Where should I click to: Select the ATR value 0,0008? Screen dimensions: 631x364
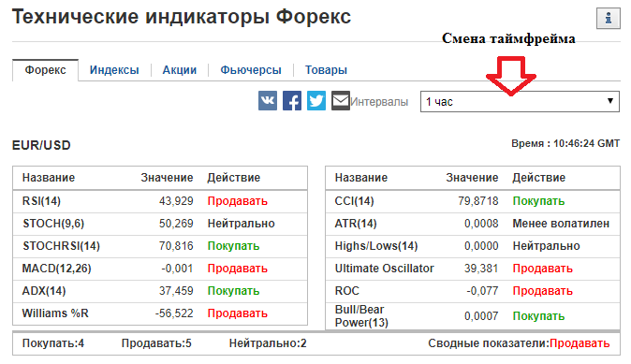(x=481, y=224)
